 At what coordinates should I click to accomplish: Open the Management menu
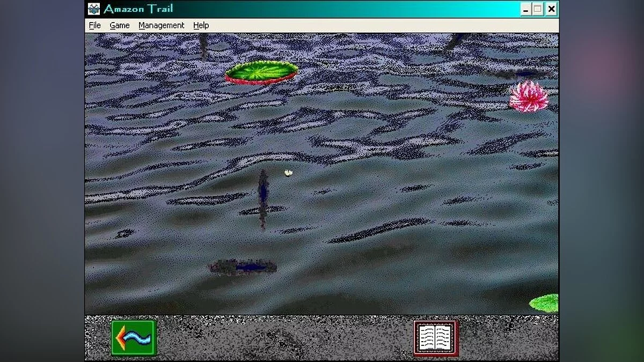161,25
